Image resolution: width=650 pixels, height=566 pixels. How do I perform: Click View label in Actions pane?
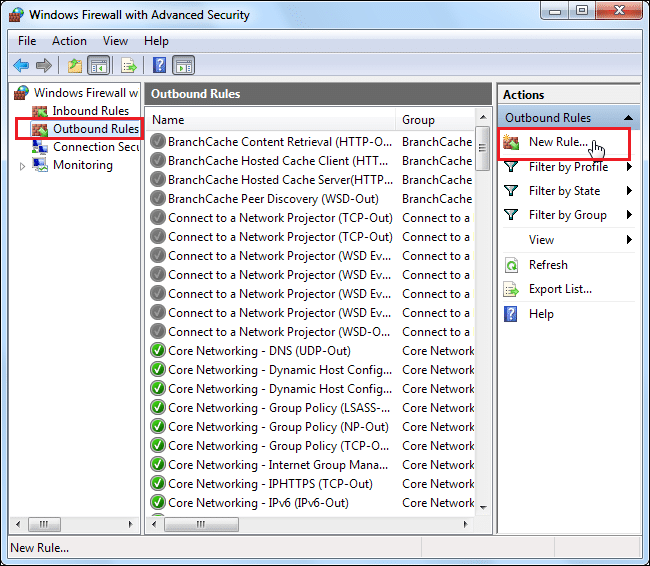coord(541,240)
